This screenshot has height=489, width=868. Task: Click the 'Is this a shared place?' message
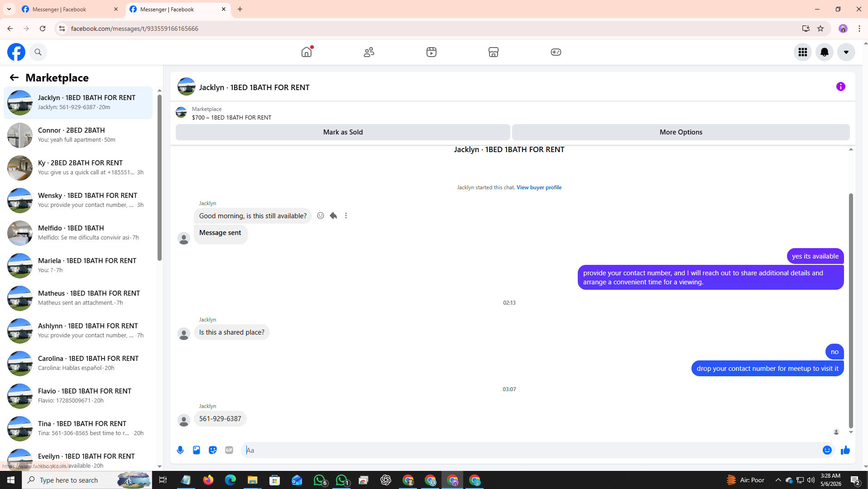[x=232, y=332]
